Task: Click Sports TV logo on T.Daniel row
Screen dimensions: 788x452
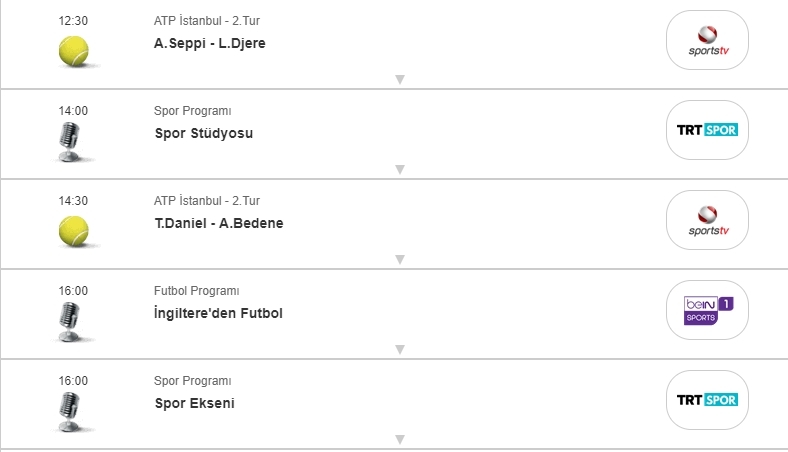Action: (707, 220)
